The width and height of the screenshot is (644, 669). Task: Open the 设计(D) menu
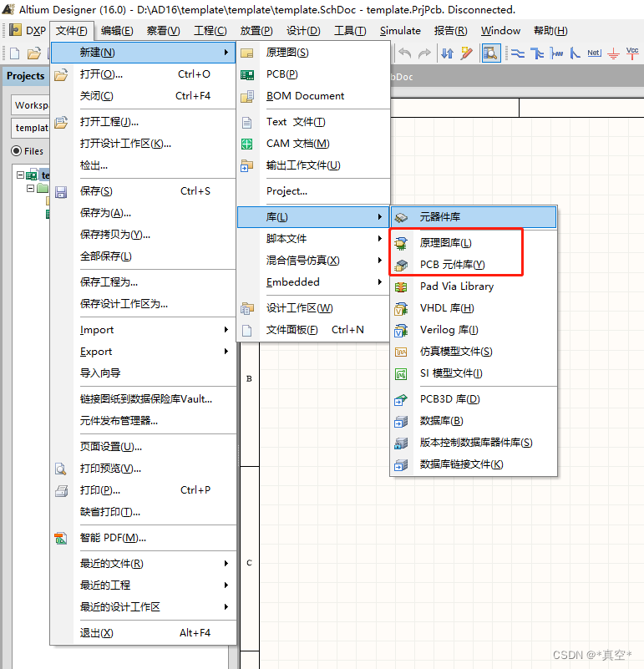coord(303,31)
